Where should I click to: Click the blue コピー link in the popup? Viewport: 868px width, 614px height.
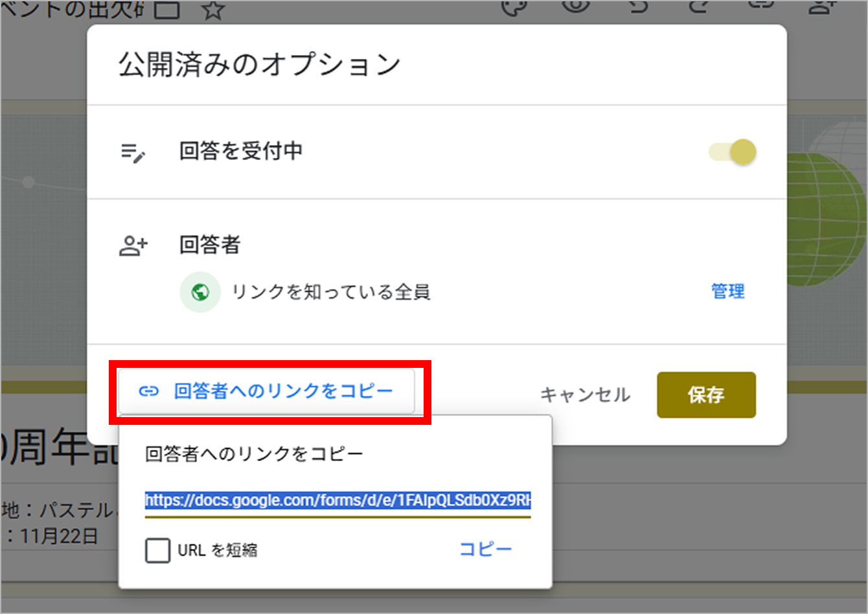click(485, 549)
